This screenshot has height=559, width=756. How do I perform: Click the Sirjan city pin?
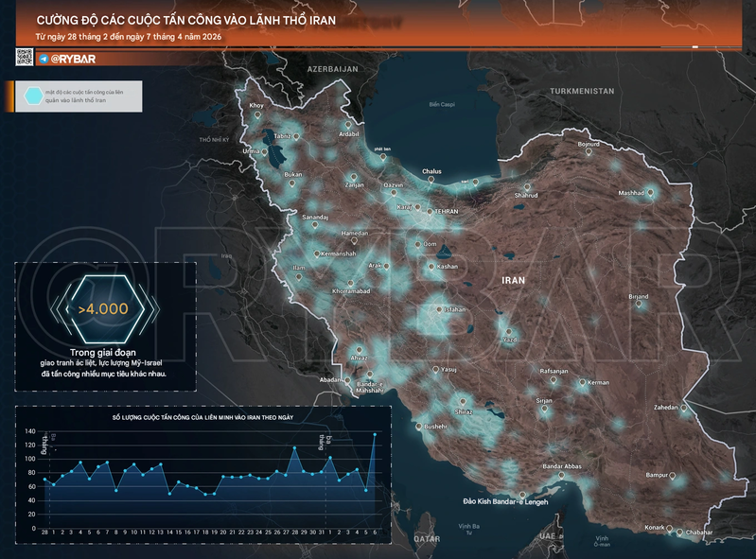[x=544, y=410]
